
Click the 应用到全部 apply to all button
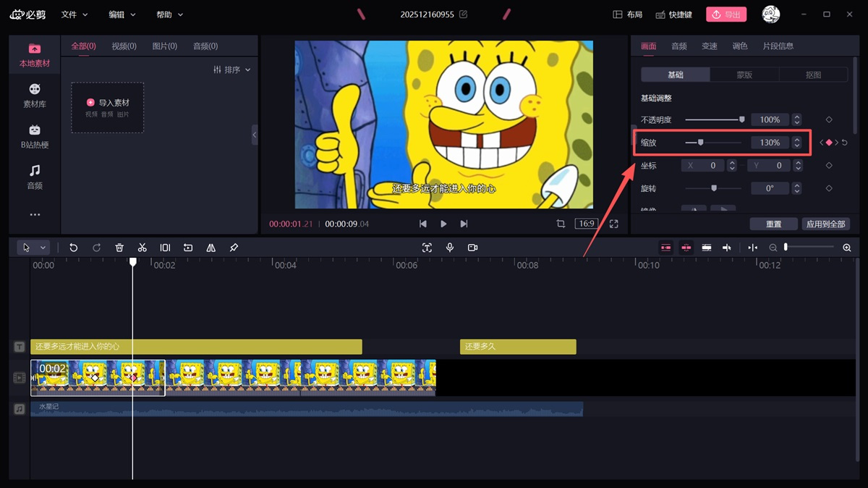pyautogui.click(x=826, y=224)
